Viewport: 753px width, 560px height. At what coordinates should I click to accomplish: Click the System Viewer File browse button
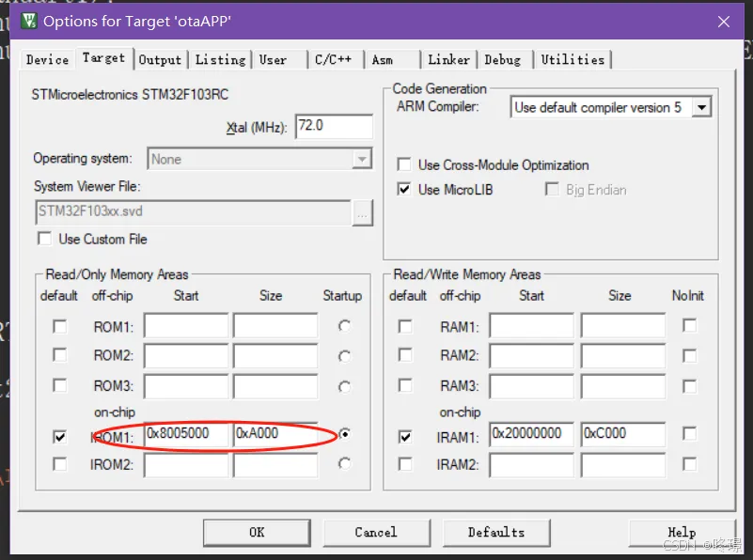(x=362, y=212)
